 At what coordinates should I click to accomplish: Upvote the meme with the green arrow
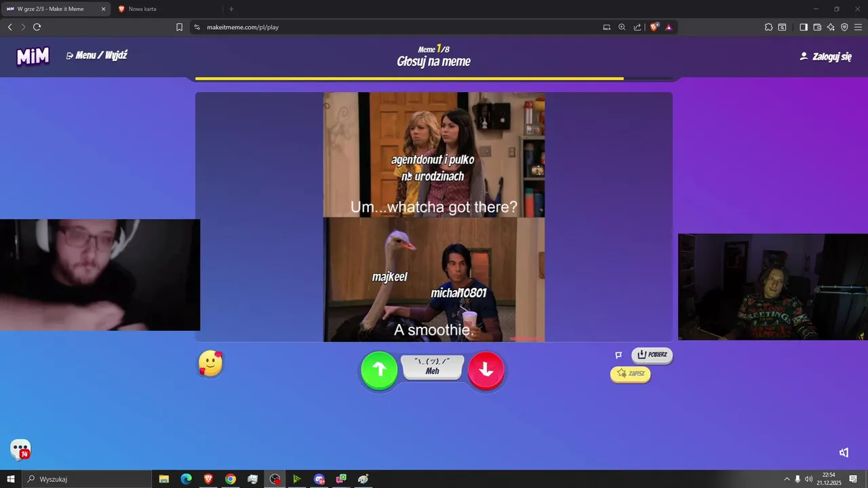click(x=379, y=369)
